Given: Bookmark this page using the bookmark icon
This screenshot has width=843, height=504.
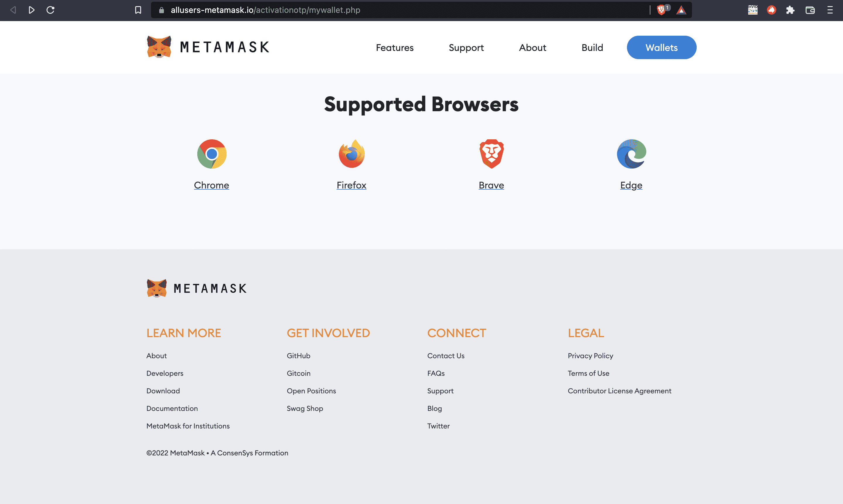Looking at the screenshot, I should [138, 10].
